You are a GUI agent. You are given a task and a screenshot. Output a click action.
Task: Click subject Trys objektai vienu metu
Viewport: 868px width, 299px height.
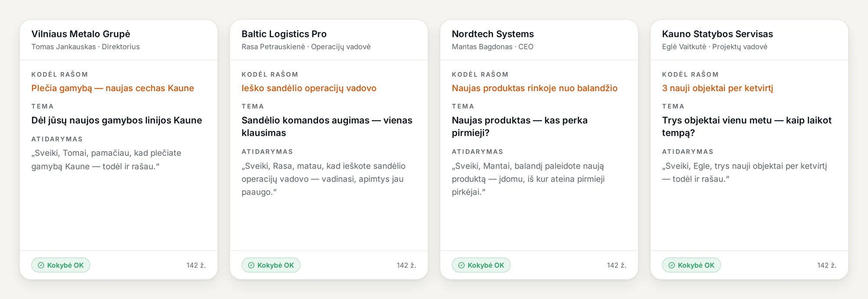coord(717,120)
